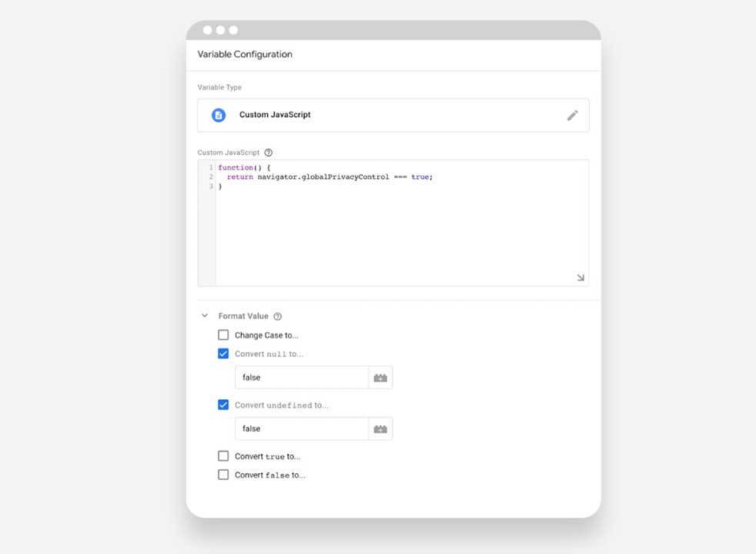Click the blue Custom JavaScript document icon
The width and height of the screenshot is (756, 554).
pyautogui.click(x=219, y=115)
